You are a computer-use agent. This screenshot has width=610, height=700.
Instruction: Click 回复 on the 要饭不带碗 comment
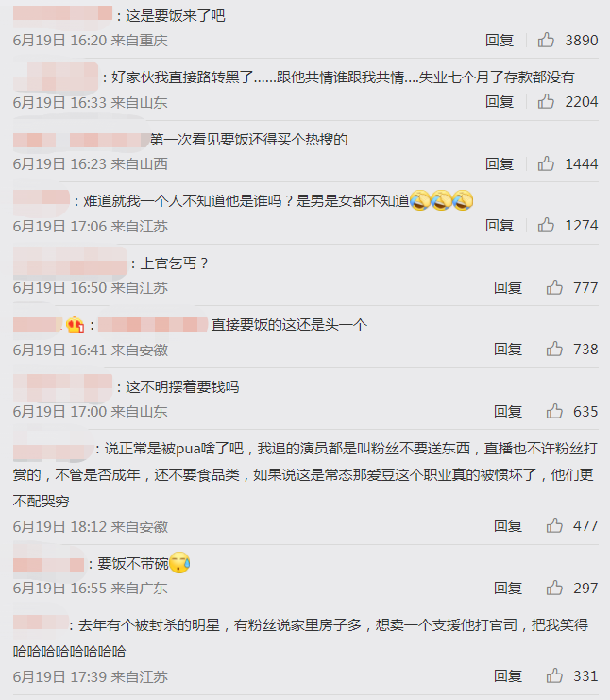click(508, 589)
